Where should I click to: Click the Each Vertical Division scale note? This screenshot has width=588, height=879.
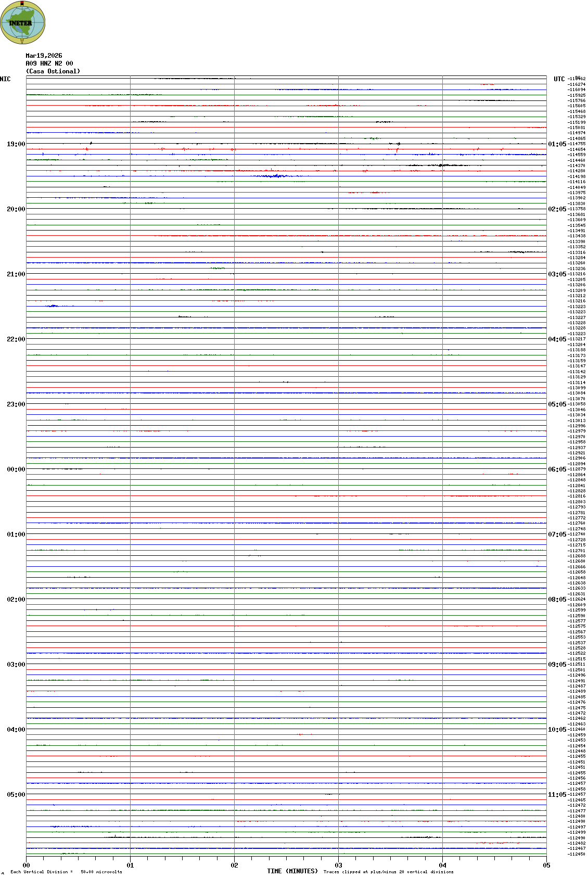(x=66, y=872)
